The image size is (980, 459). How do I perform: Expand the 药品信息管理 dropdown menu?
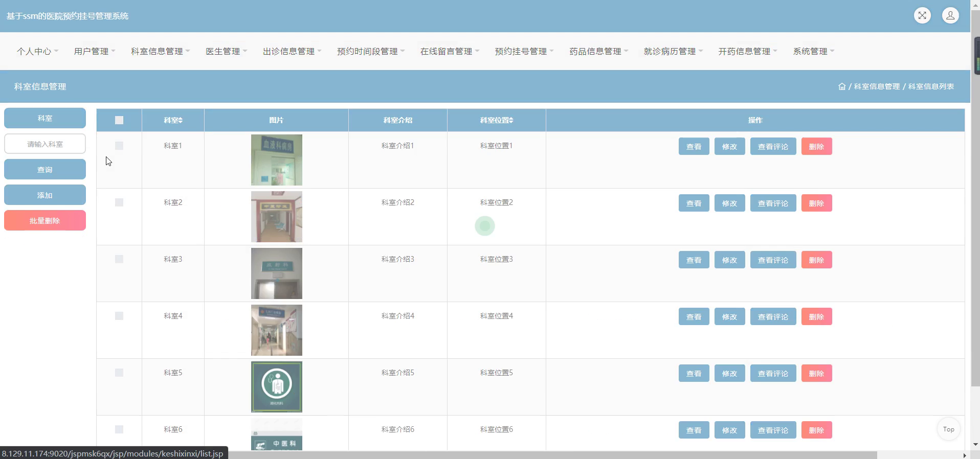pyautogui.click(x=599, y=51)
